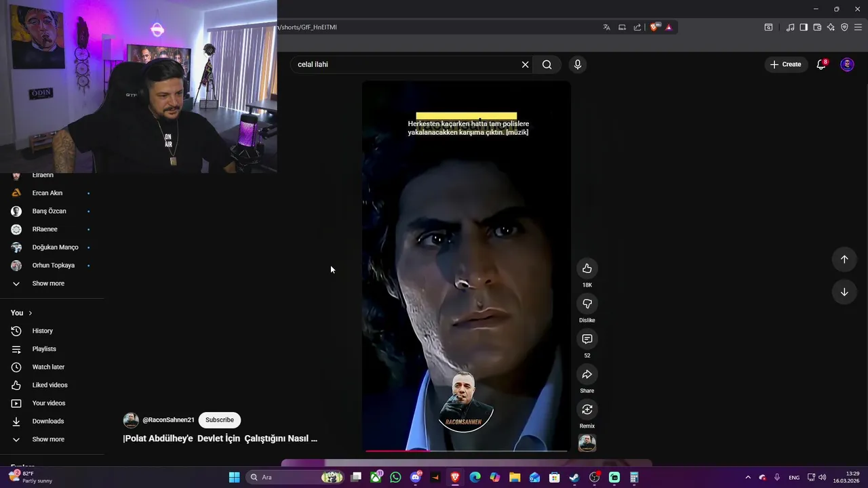Open Brave Rewards triangle icon
The image size is (868, 488).
tap(669, 27)
